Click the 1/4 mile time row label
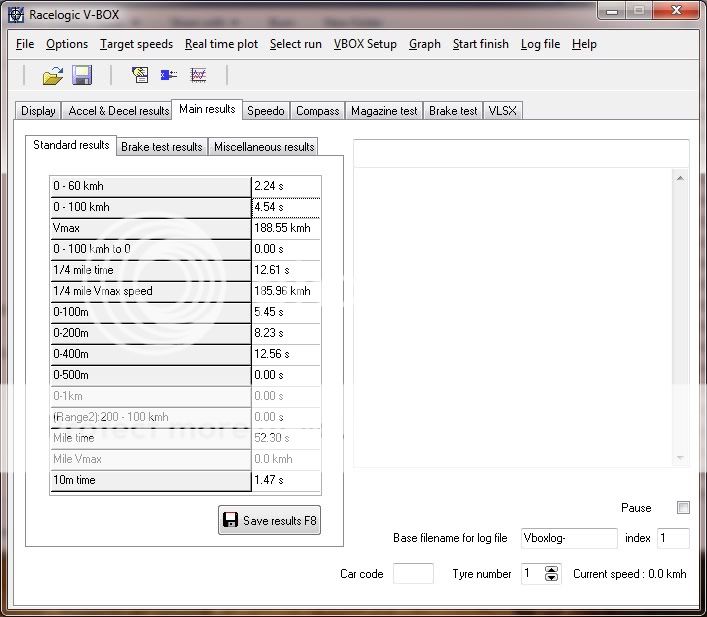Screen dimensions: 707x617 pos(151,270)
